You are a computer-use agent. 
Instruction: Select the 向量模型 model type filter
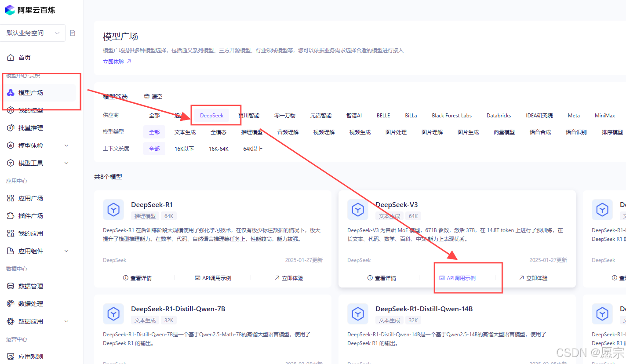[x=504, y=132]
